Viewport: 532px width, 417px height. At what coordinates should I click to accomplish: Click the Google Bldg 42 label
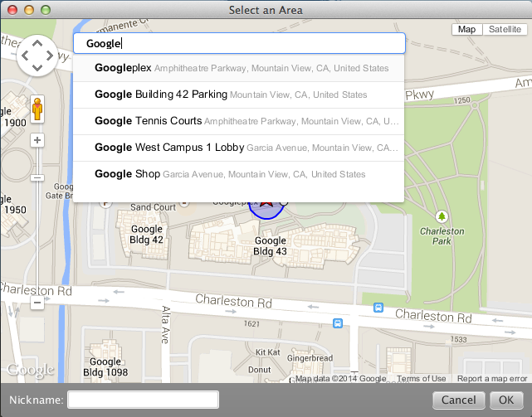(147, 235)
